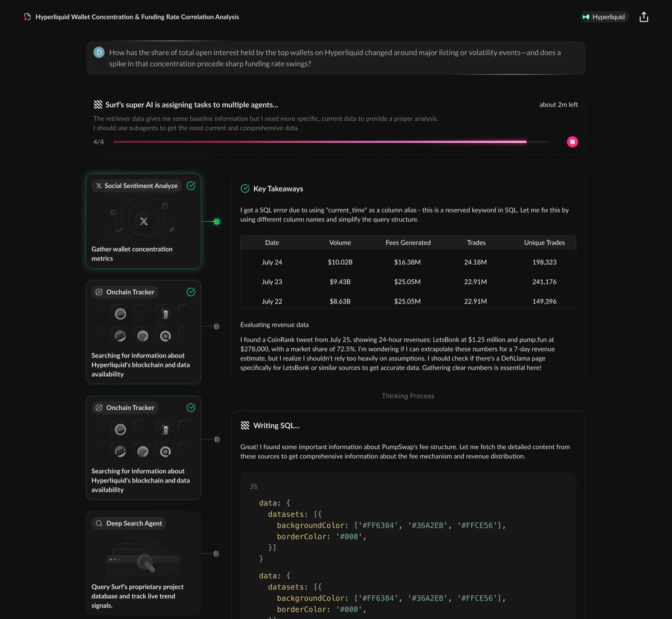
Task: Click the new chat icon beside title
Action: 27,17
